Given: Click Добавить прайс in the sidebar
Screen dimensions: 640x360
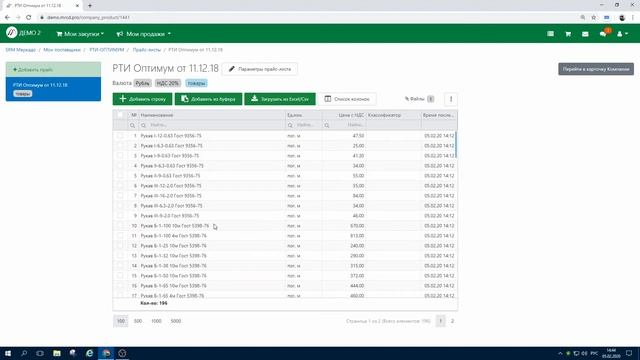Looking at the screenshot, I should (x=53, y=70).
